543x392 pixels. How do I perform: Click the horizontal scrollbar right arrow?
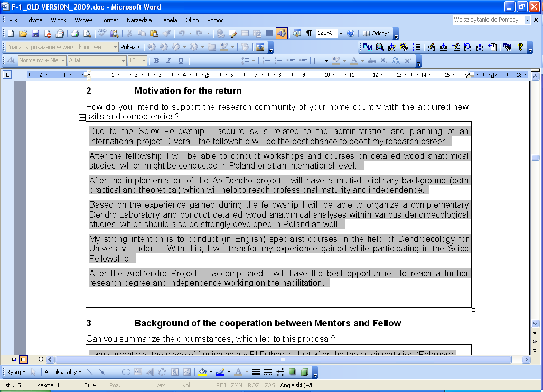pos(527,359)
